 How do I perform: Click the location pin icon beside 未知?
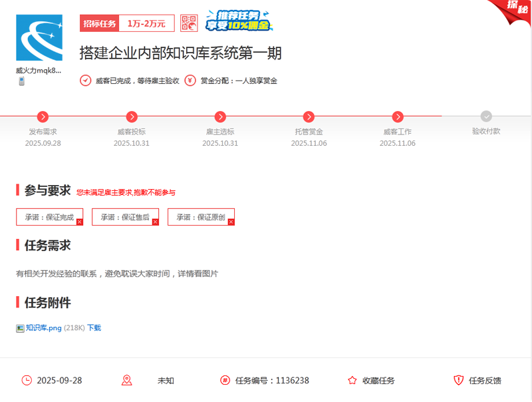127,380
